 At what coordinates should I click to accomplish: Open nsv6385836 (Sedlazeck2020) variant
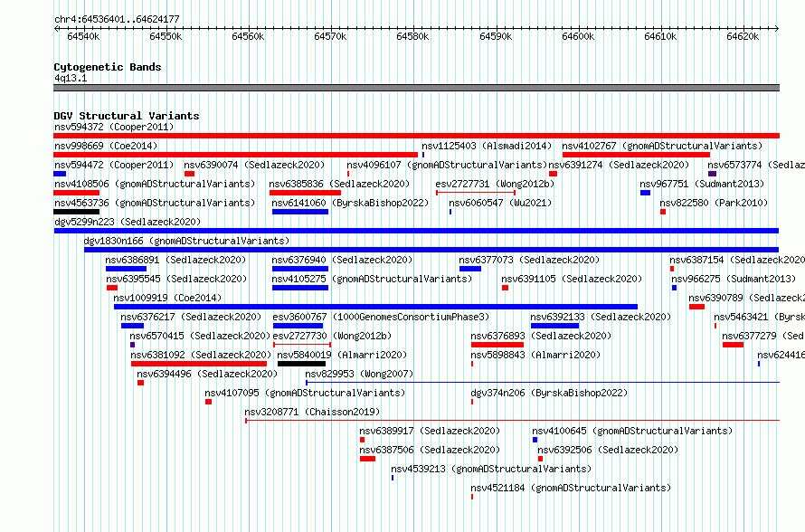(x=339, y=184)
